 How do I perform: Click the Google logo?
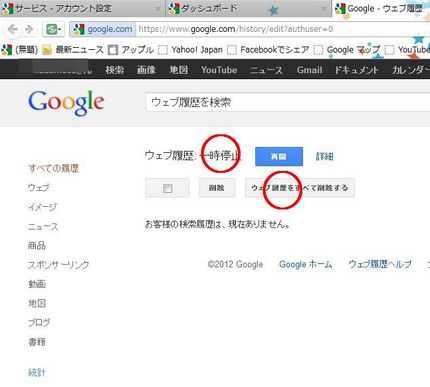coord(66,103)
